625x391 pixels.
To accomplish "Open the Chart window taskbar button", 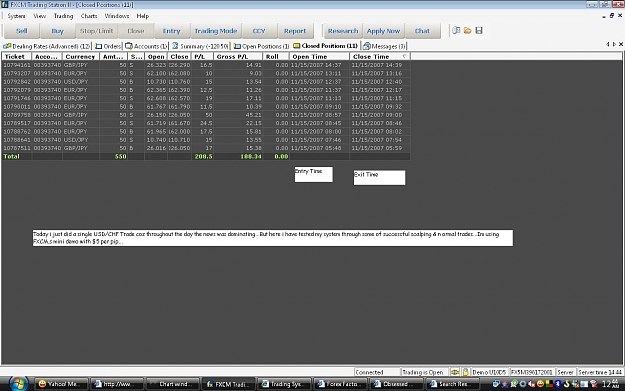I will [x=172, y=384].
